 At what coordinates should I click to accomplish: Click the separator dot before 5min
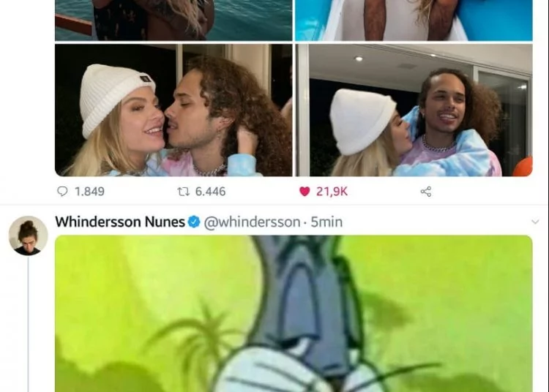(x=305, y=222)
